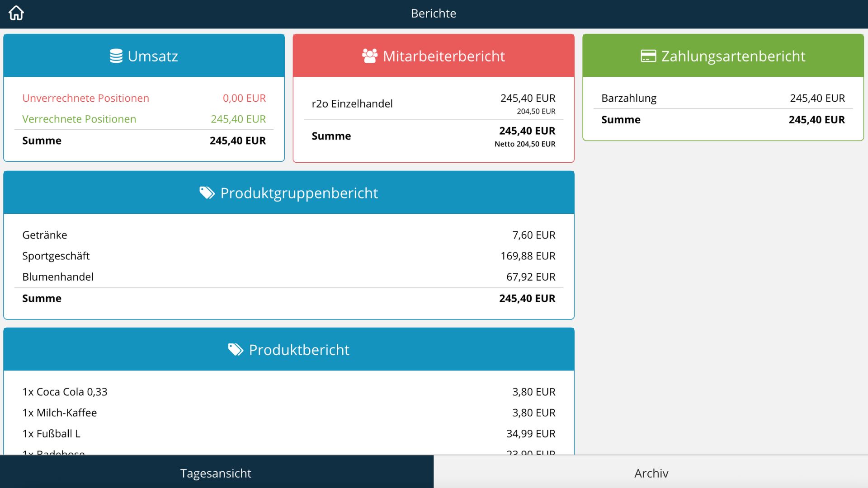Open the Mitarbeiterbericht report header
Viewport: 868px width, 488px height.
click(434, 56)
